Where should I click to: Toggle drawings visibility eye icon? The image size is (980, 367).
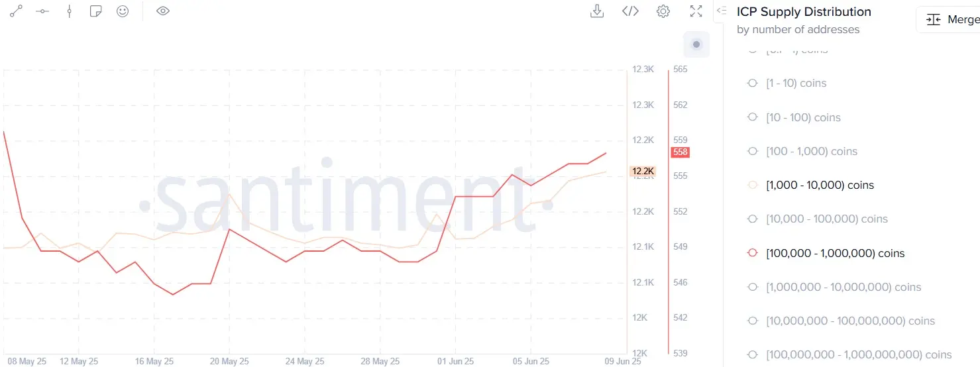163,11
